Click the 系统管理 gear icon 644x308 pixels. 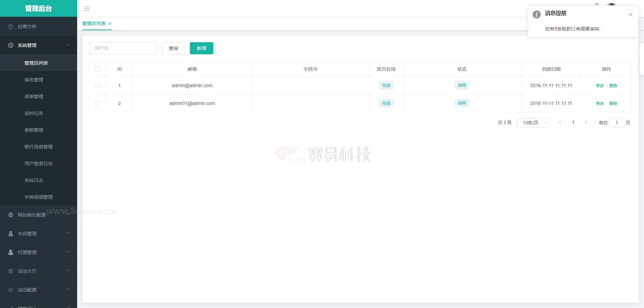11,45
